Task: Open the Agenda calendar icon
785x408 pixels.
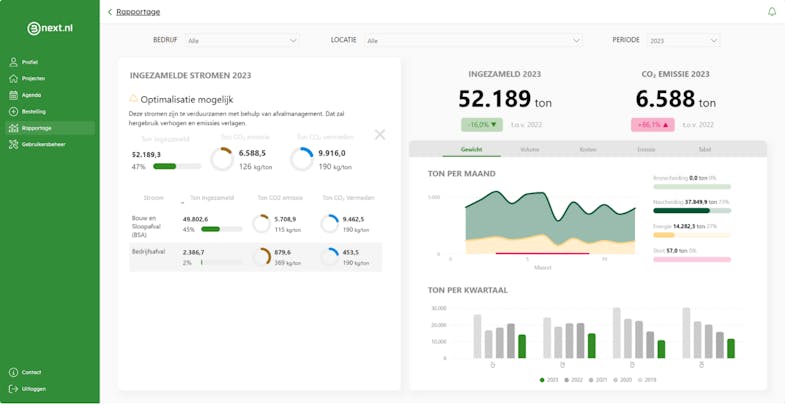Action: click(x=14, y=95)
